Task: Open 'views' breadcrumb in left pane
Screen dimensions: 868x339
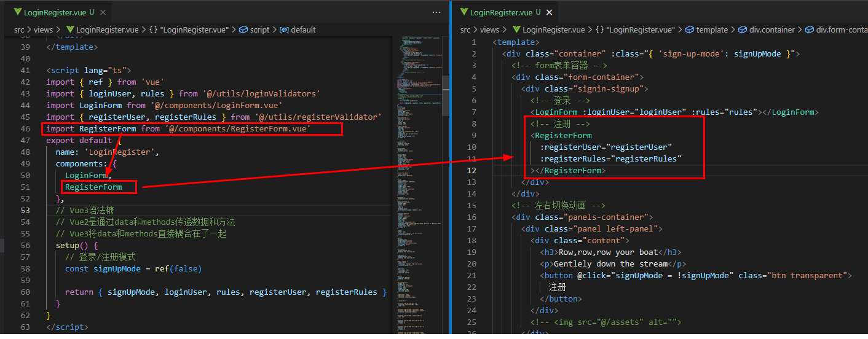Action: (x=43, y=29)
